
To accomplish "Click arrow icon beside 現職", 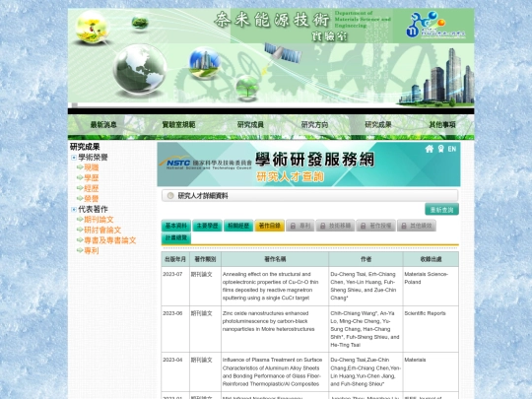I will pyautogui.click(x=80, y=167).
